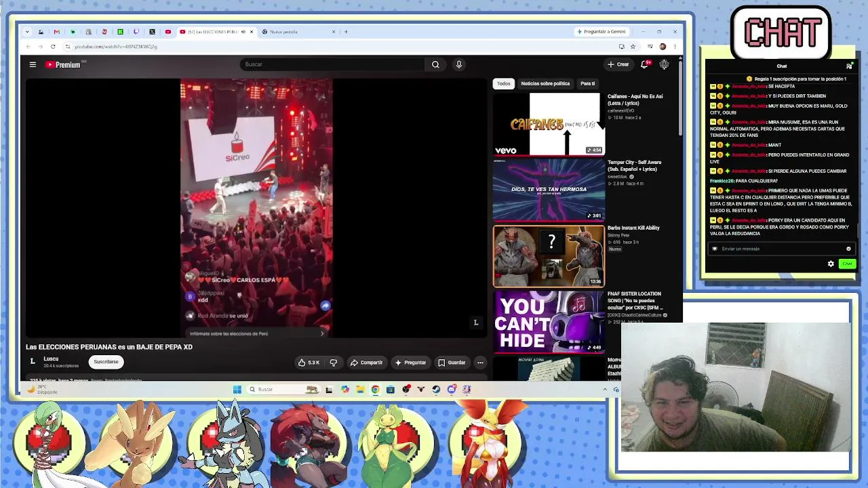Expand the Peru elections info panel

[x=257, y=333]
